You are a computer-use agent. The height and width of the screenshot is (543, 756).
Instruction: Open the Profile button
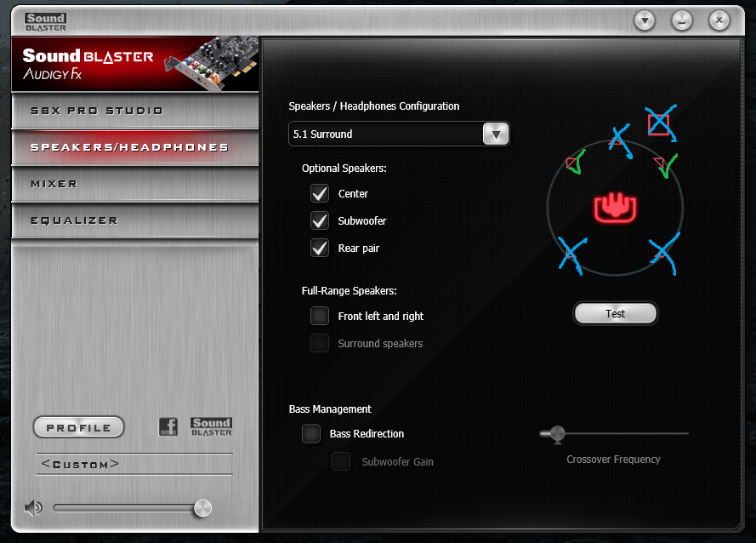[78, 427]
